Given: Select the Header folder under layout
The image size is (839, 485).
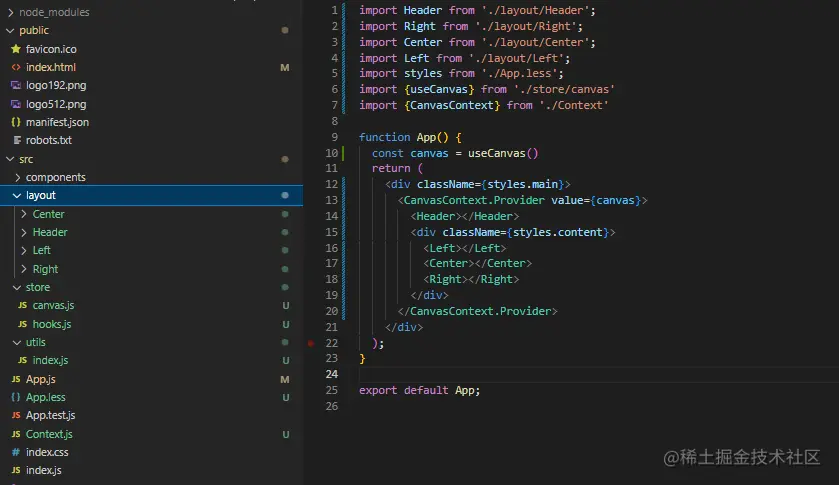Looking at the screenshot, I should [50, 232].
